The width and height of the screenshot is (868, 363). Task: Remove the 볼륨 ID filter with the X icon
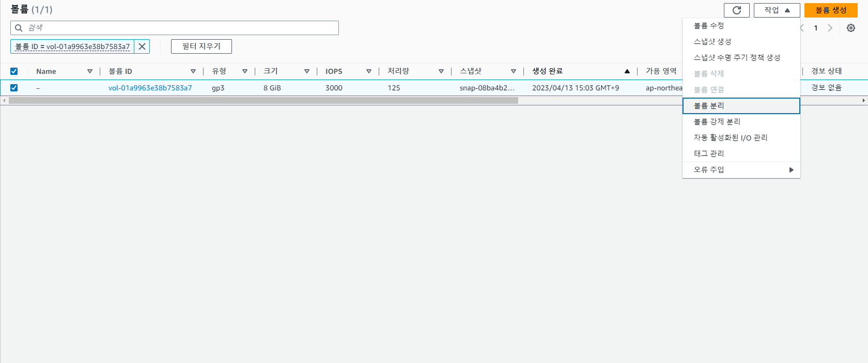(x=142, y=46)
